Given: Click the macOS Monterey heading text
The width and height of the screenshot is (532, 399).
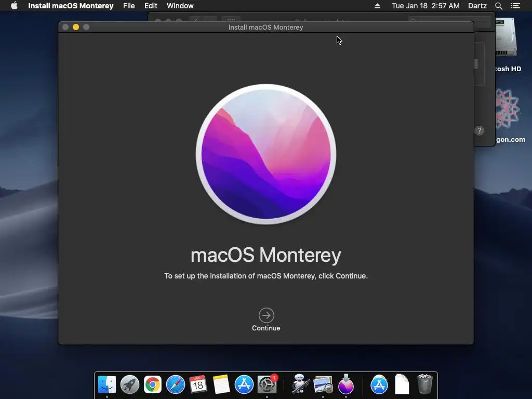Looking at the screenshot, I should click(266, 255).
